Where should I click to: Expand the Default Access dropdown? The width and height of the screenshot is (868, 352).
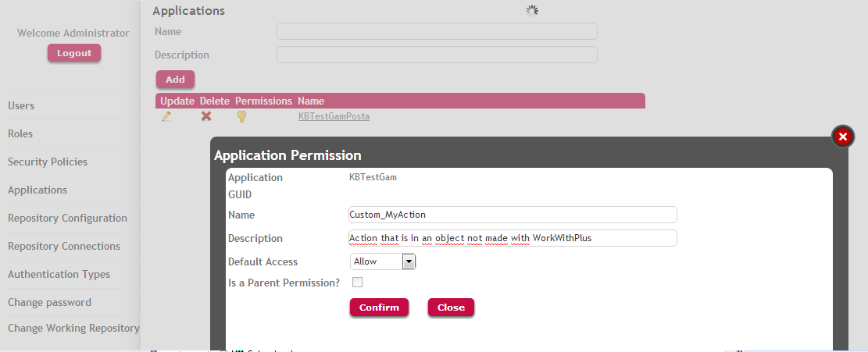(x=408, y=261)
